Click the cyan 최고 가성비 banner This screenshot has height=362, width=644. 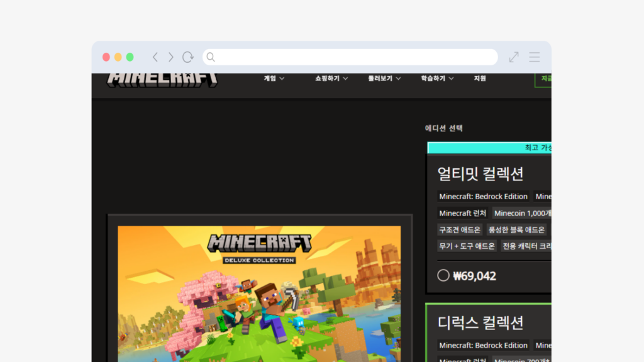[489, 148]
